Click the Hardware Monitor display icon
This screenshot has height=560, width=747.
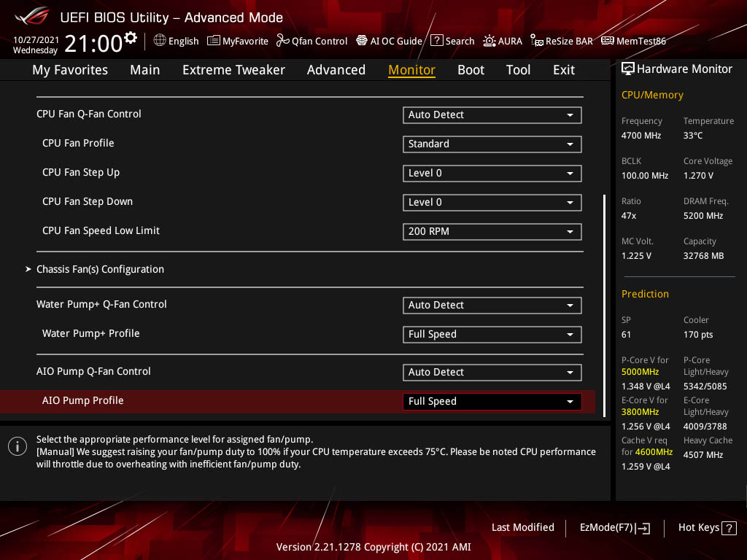click(x=628, y=69)
